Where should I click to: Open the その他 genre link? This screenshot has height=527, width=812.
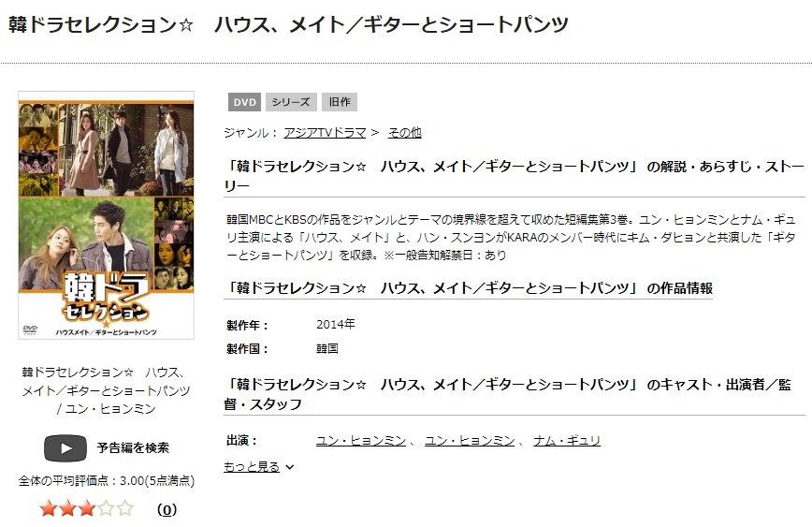click(x=404, y=133)
